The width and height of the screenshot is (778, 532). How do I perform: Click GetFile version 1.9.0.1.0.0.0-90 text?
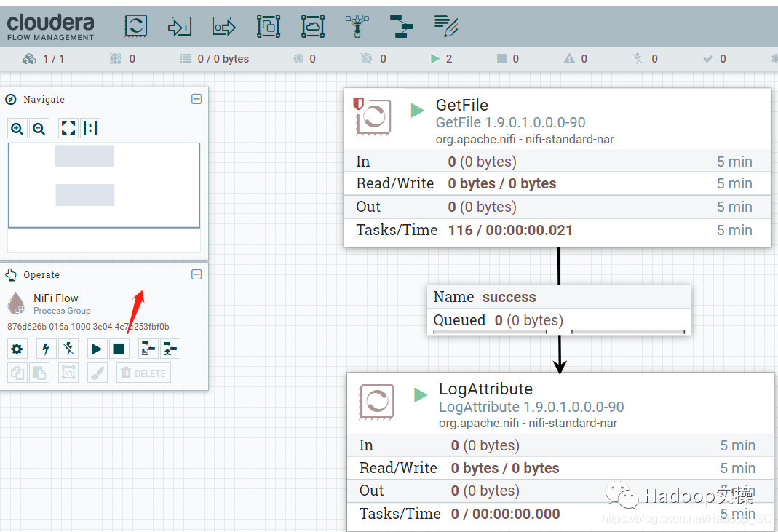pyautogui.click(x=511, y=122)
